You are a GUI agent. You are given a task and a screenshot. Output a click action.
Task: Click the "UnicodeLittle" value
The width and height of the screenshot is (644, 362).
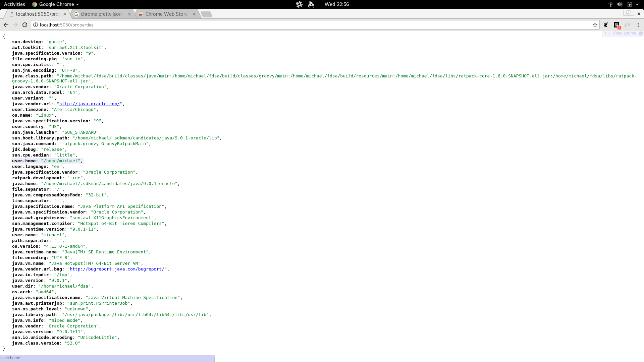(97, 338)
